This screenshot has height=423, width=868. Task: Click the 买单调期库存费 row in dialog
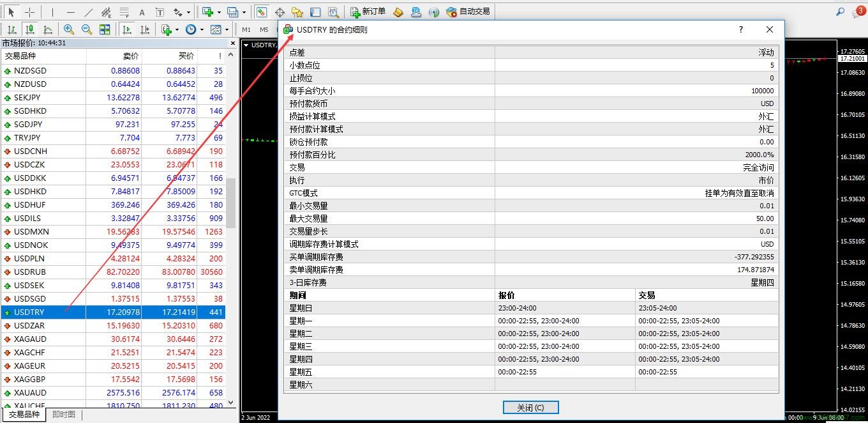pos(531,257)
